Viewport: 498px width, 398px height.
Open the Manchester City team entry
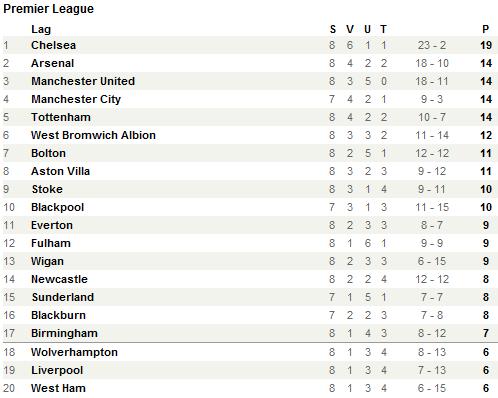[x=76, y=99]
